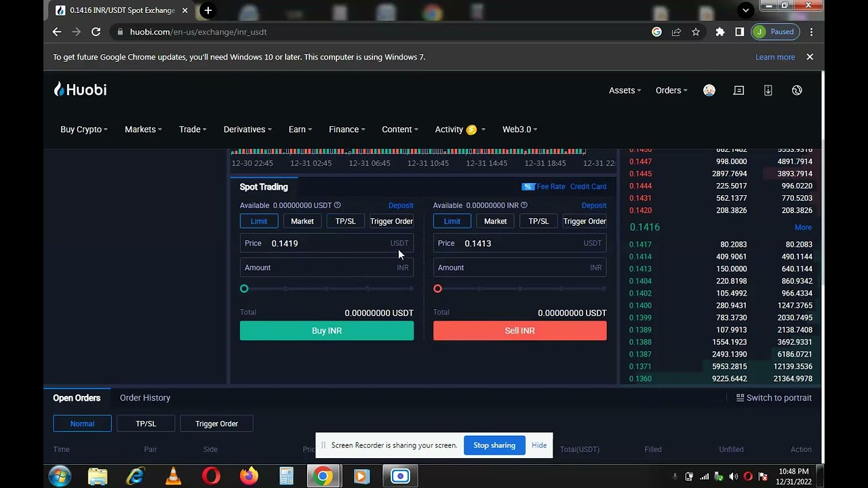The width and height of the screenshot is (868, 488).
Task: Click the share page icon in address bar
Action: click(x=676, y=32)
